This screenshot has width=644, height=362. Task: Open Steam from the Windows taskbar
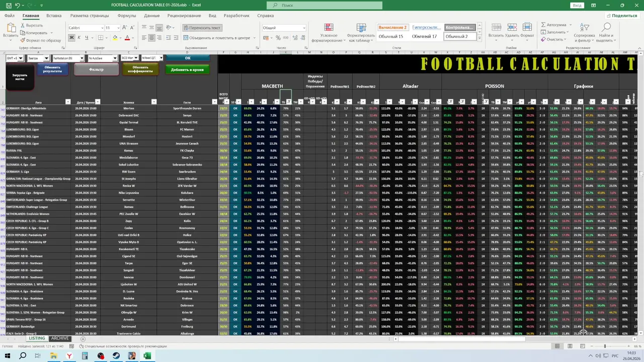(116, 355)
